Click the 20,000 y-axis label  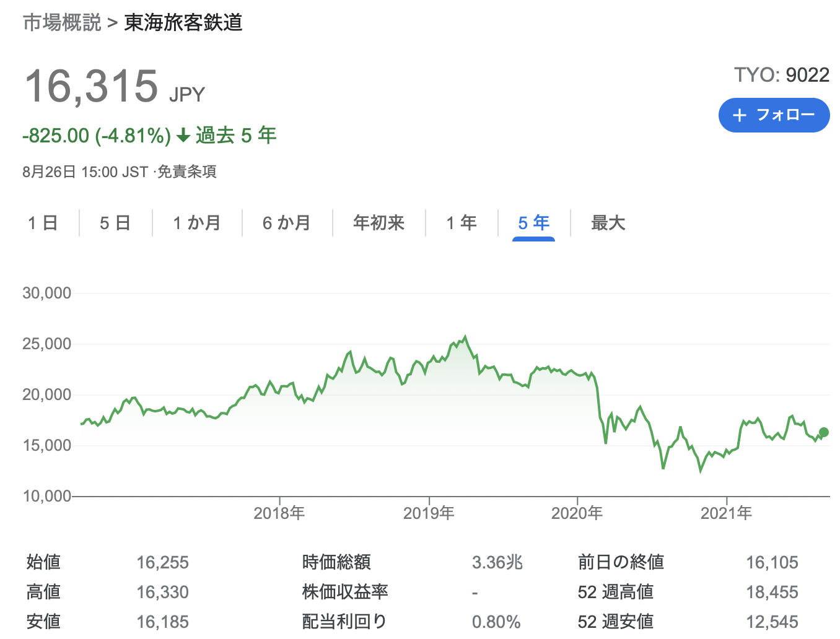[47, 394]
